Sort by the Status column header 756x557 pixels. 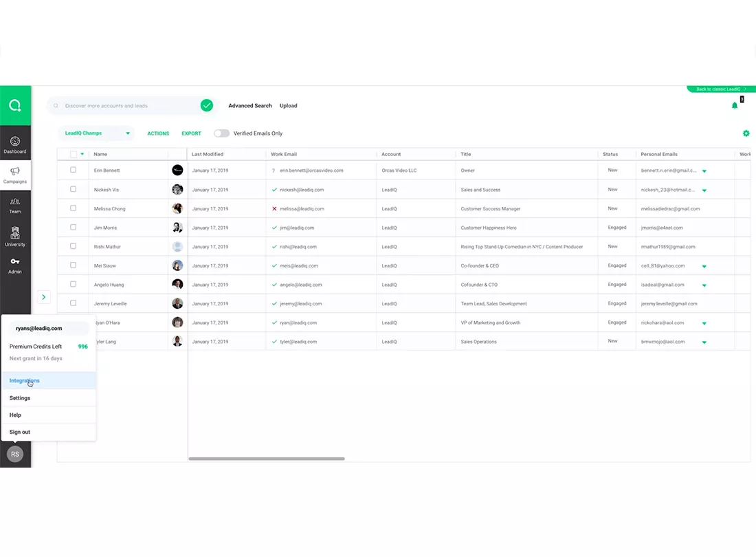pos(610,154)
